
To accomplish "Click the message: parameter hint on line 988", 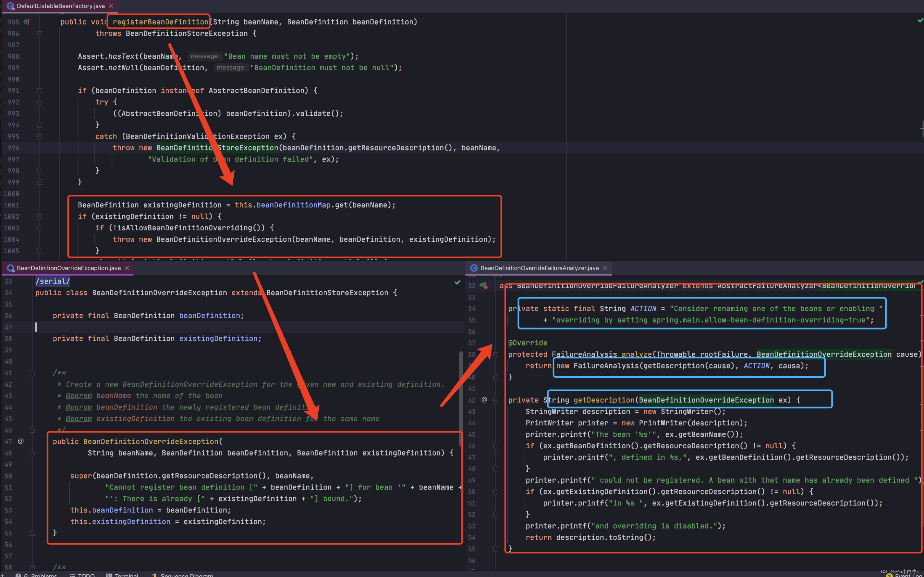I will 205,56.
